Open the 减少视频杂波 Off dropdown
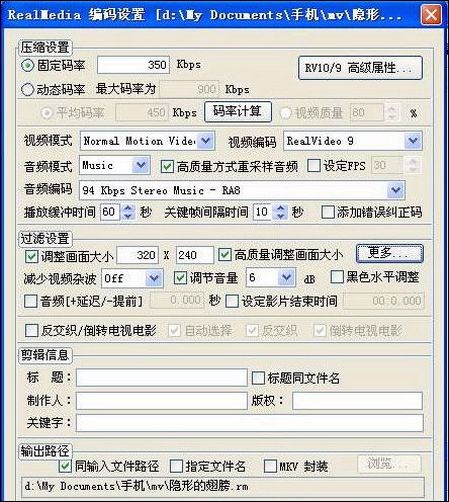Screen dimensions: 449x502 pyautogui.click(x=154, y=278)
